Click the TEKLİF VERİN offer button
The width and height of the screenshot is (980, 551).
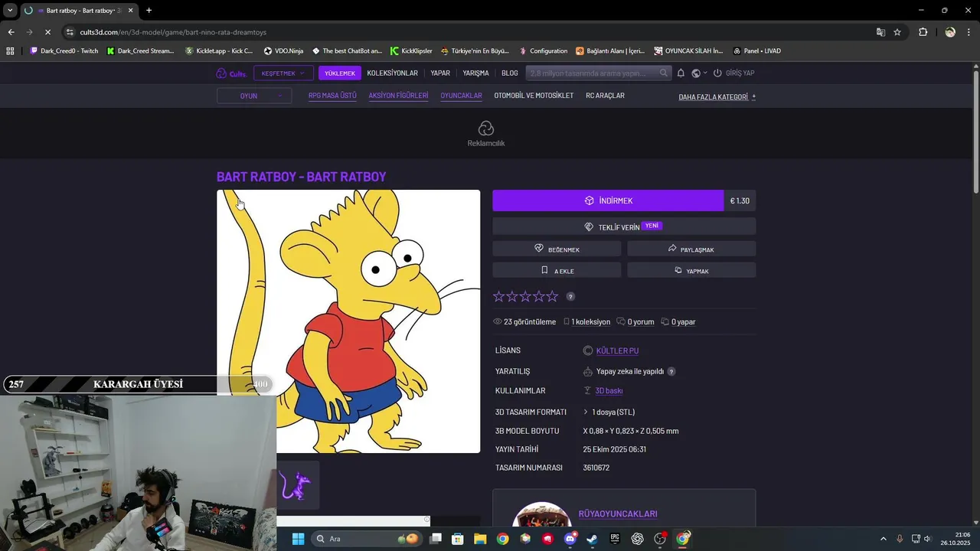click(x=624, y=227)
